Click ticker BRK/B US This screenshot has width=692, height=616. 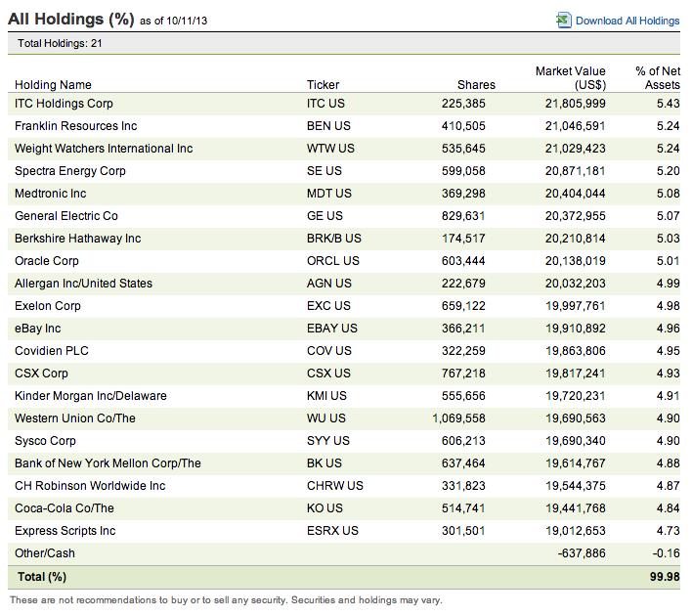click(x=334, y=239)
